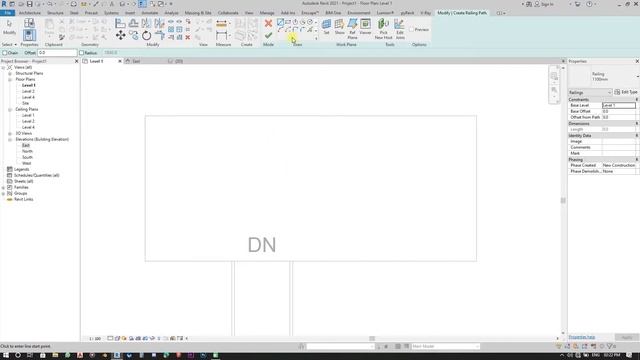
Task: Cancel edit mode with the red X
Action: coord(268,24)
